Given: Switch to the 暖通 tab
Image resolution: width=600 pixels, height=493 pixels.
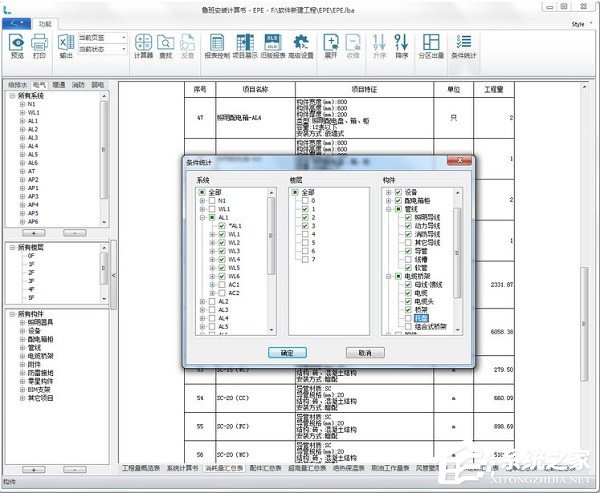Looking at the screenshot, I should coord(59,85).
